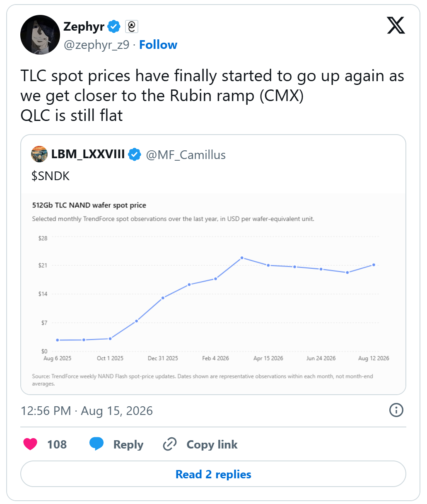Click the Reply speech bubble icon
The height and width of the screenshot is (504, 427).
point(96,444)
